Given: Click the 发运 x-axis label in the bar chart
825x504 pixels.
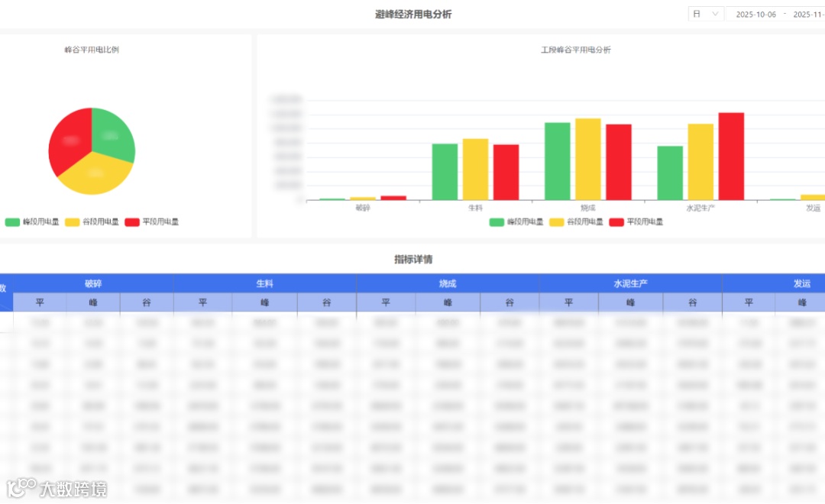Looking at the screenshot, I should [813, 208].
